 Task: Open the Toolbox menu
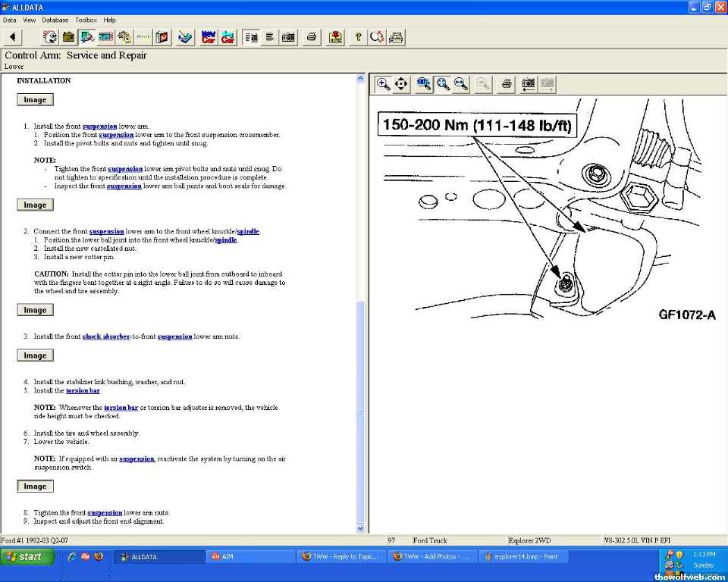click(86, 20)
